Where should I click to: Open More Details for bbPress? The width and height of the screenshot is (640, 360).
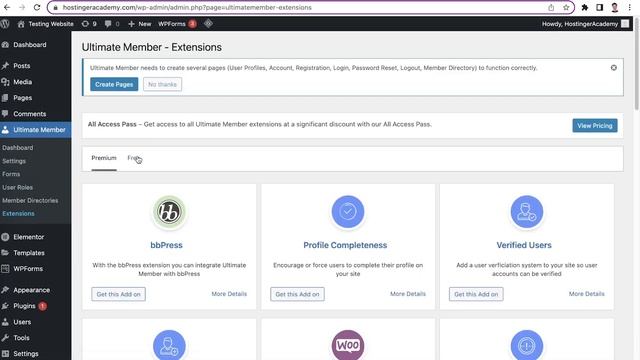[229, 294]
